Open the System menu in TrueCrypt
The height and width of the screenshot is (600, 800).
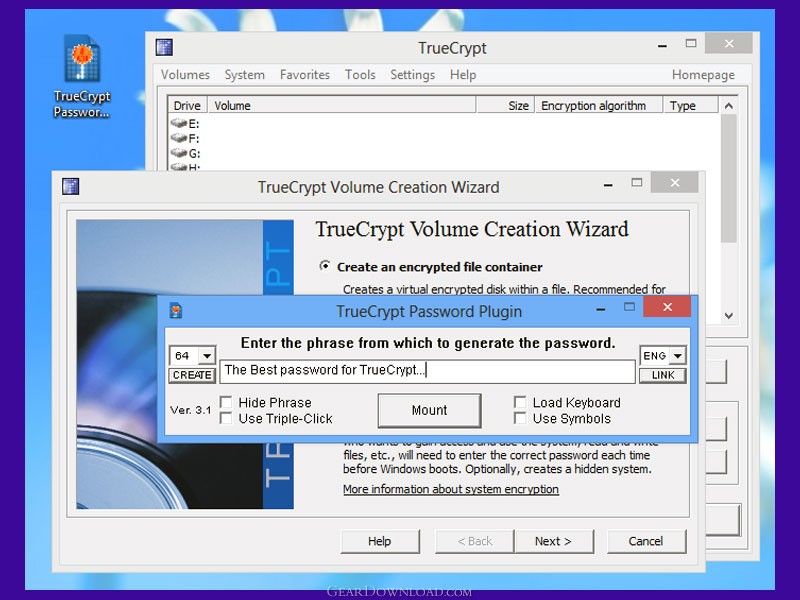pyautogui.click(x=245, y=74)
